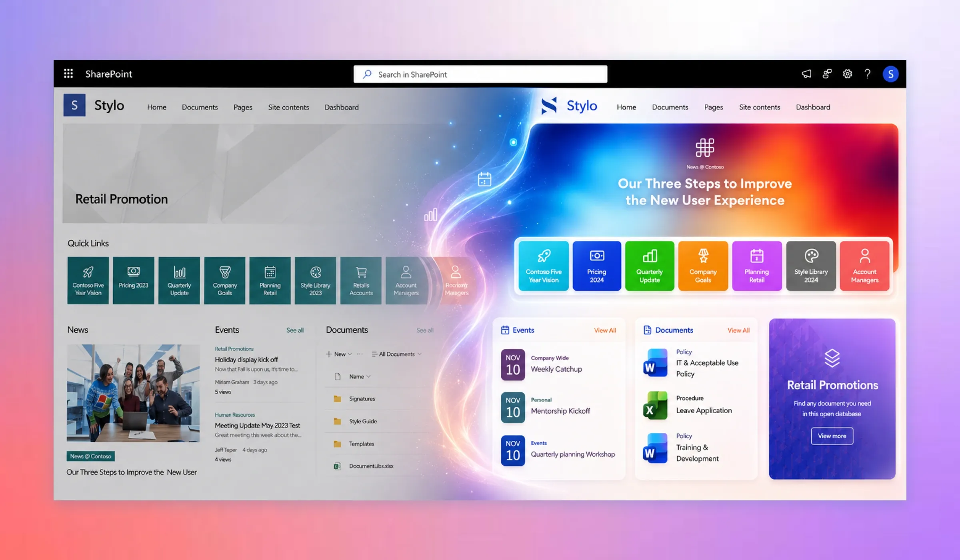Go to Home on the new Stylo nav

coord(626,107)
